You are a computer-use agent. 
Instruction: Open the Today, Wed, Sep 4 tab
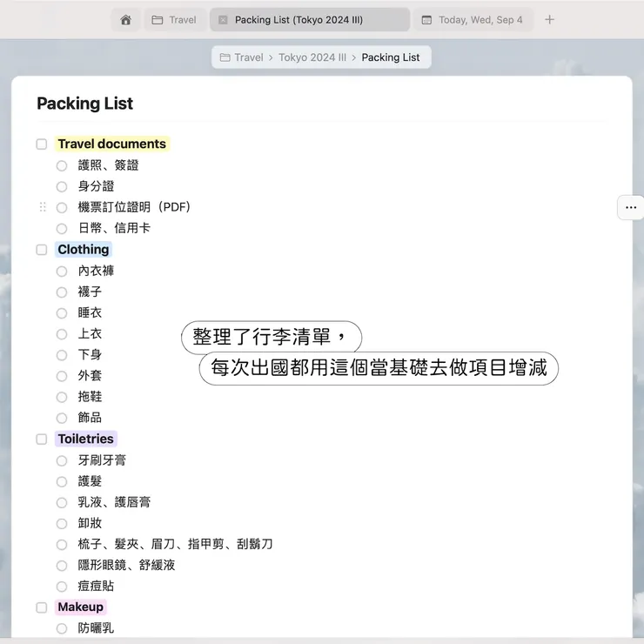(x=473, y=20)
